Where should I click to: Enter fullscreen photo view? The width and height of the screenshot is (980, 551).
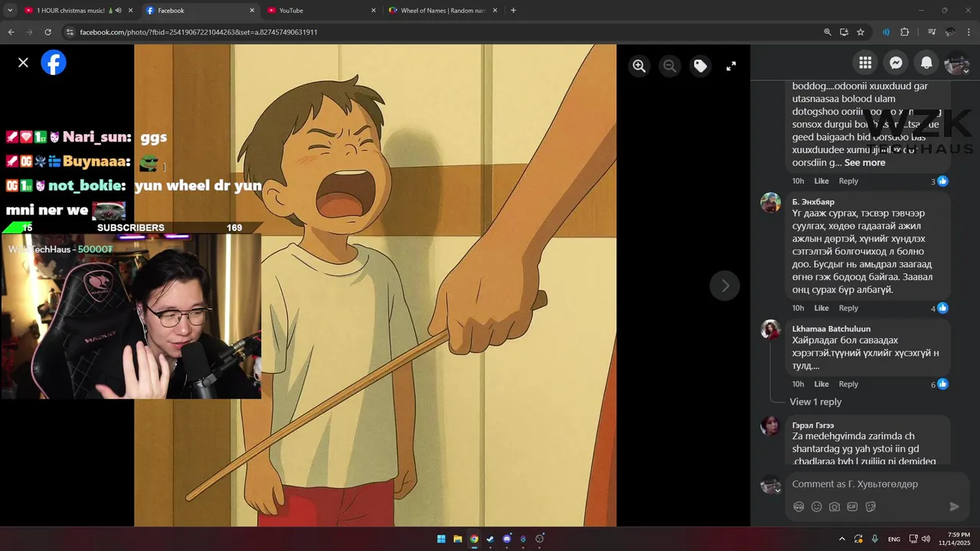tap(731, 66)
